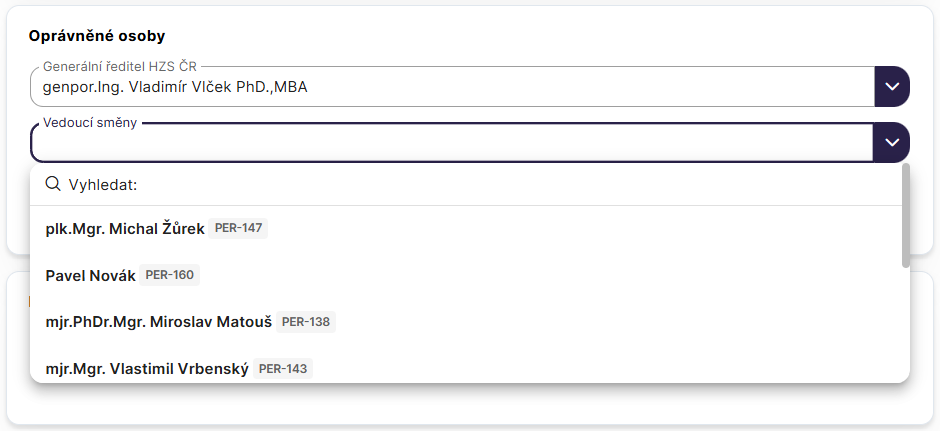
Task: Click the scrollbar track below the thumb
Action: [905, 320]
